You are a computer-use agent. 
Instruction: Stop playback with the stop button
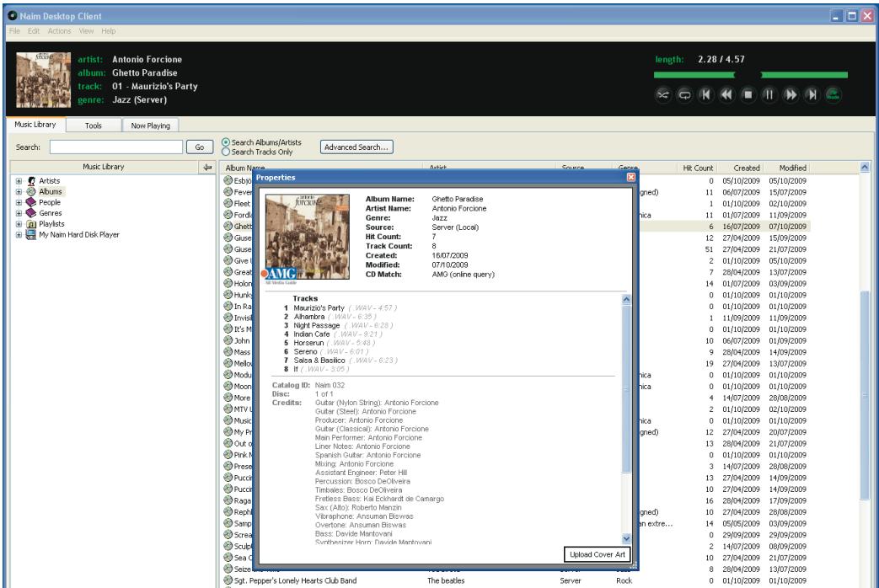click(x=748, y=94)
